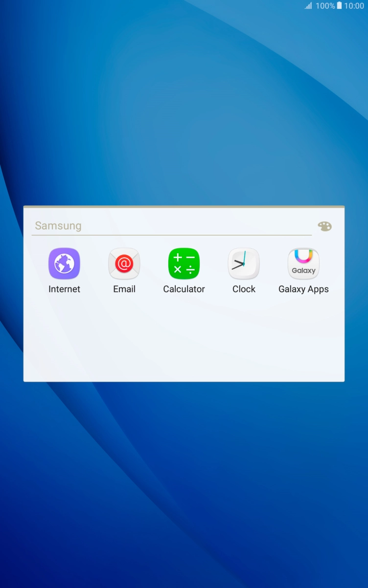This screenshot has width=368, height=588.
Task: Tap the "Internet" text label
Action: (x=64, y=289)
